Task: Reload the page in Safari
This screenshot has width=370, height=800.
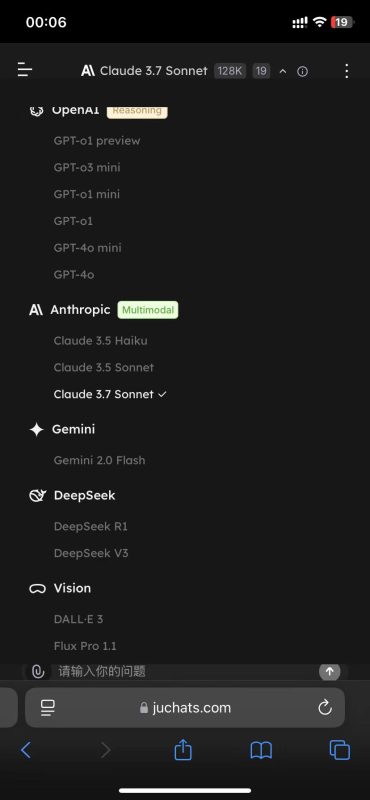Action: [325, 707]
